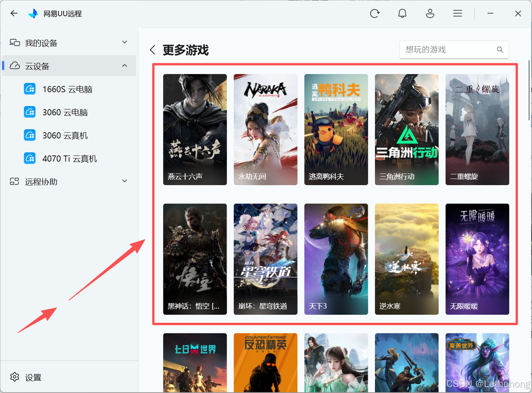Viewport: 532px width, 393px height.
Task: Click the 3060 云真机 cloud icon
Action: pyautogui.click(x=30, y=136)
